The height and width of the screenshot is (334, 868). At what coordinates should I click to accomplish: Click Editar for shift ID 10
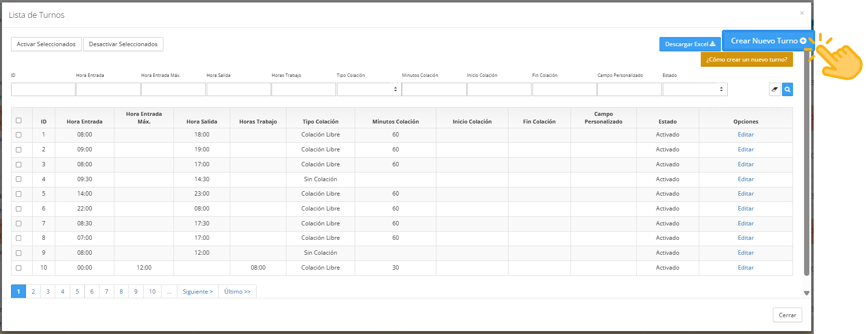point(745,268)
